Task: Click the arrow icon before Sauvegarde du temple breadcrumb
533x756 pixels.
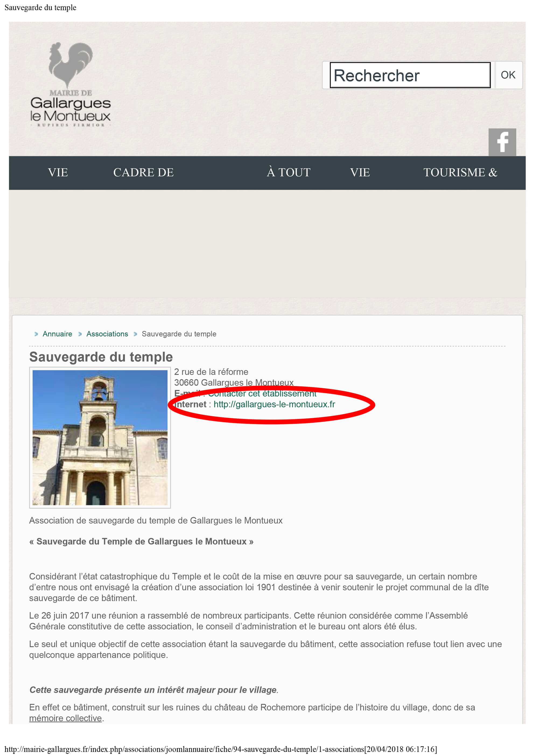Action: pos(135,334)
